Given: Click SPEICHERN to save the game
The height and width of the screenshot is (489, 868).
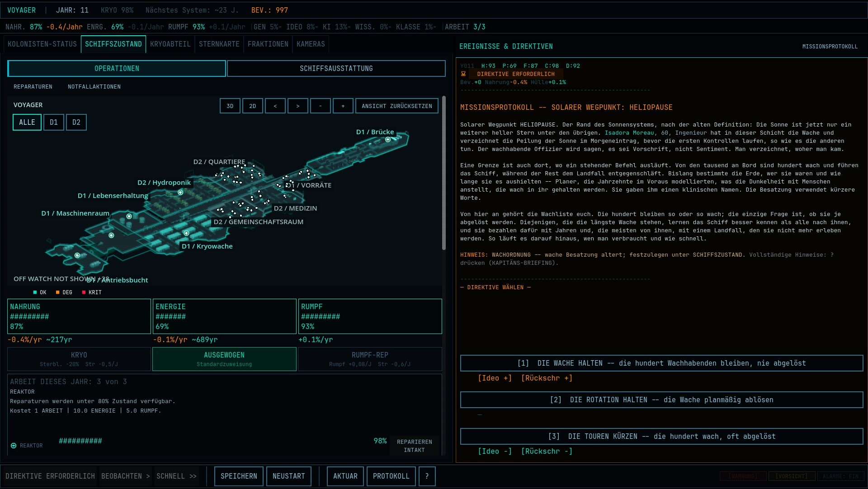Looking at the screenshot, I should pyautogui.click(x=239, y=476).
